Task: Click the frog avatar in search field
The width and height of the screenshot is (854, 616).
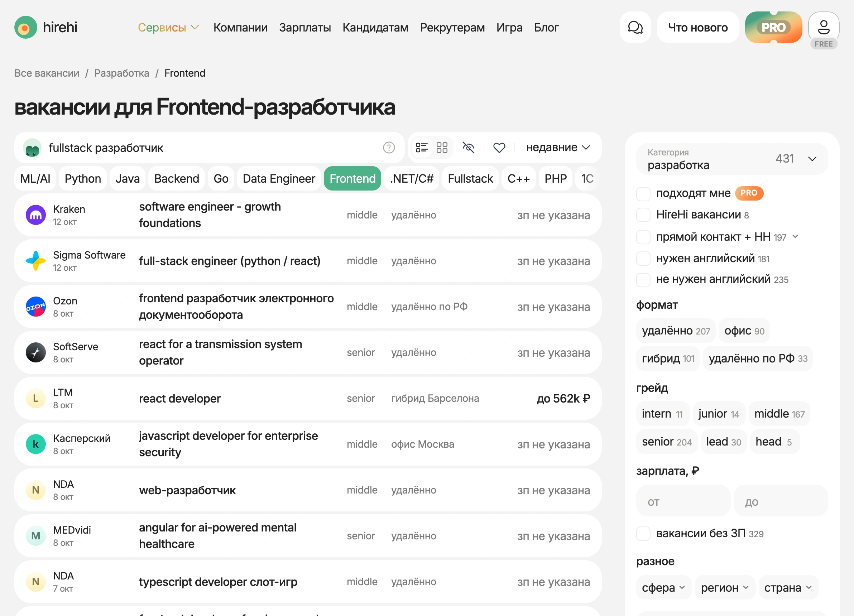Action: [x=32, y=148]
